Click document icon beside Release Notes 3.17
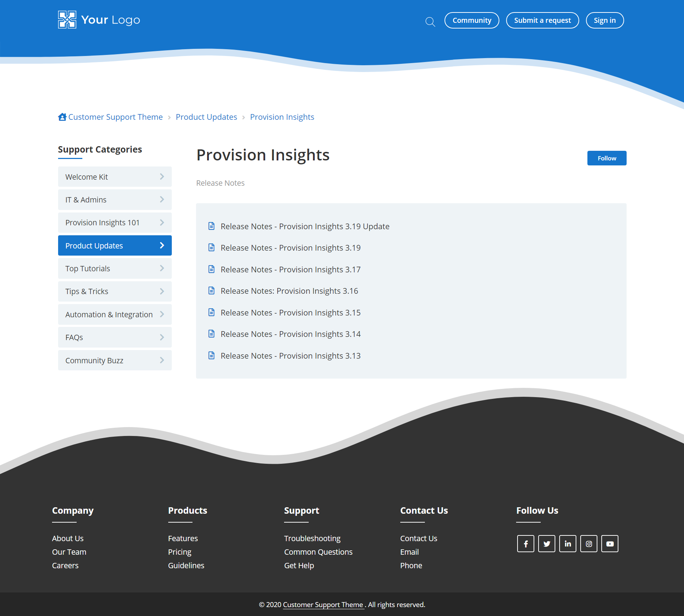This screenshot has width=684, height=616. (211, 269)
